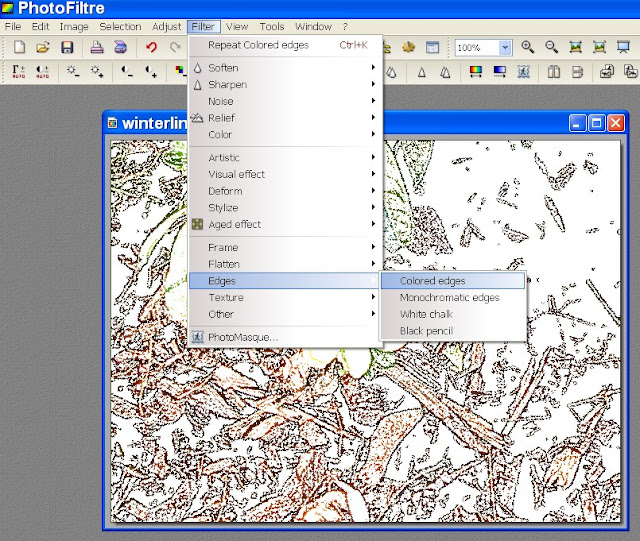Decrease contrast with half-circle minus icon

pyautogui.click(x=127, y=72)
